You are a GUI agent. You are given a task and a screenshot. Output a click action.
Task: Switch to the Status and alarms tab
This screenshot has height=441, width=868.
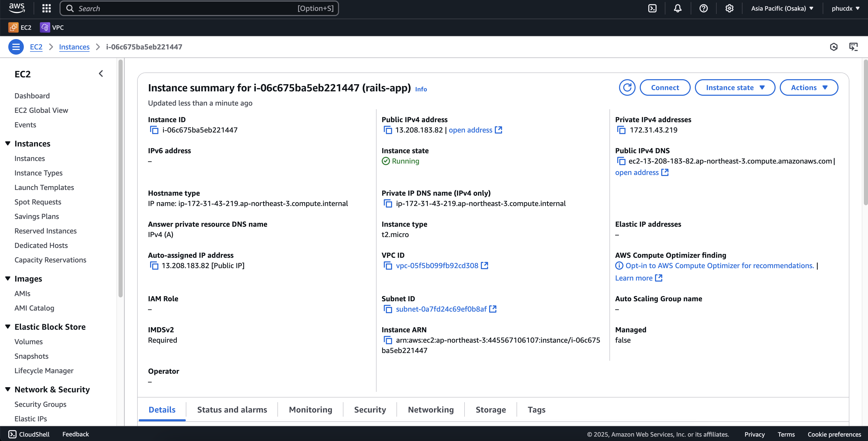point(232,409)
